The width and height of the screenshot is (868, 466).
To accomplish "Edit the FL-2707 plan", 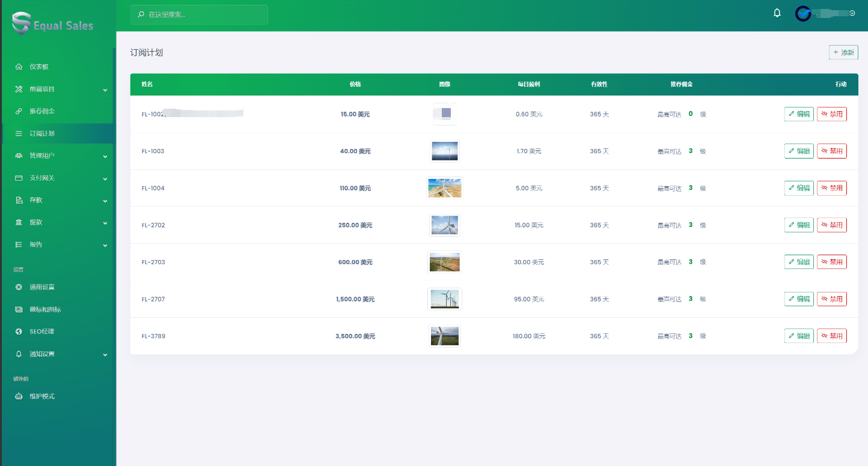I will coord(799,299).
